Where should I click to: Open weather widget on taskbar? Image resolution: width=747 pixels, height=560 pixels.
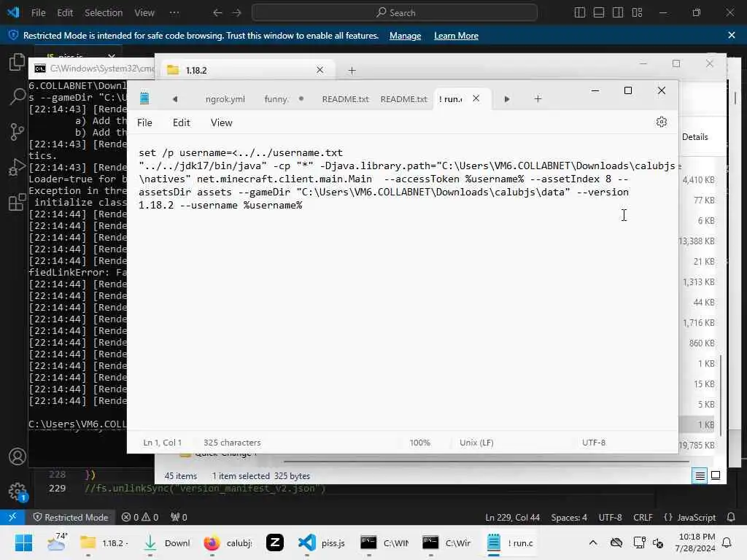[57, 542]
